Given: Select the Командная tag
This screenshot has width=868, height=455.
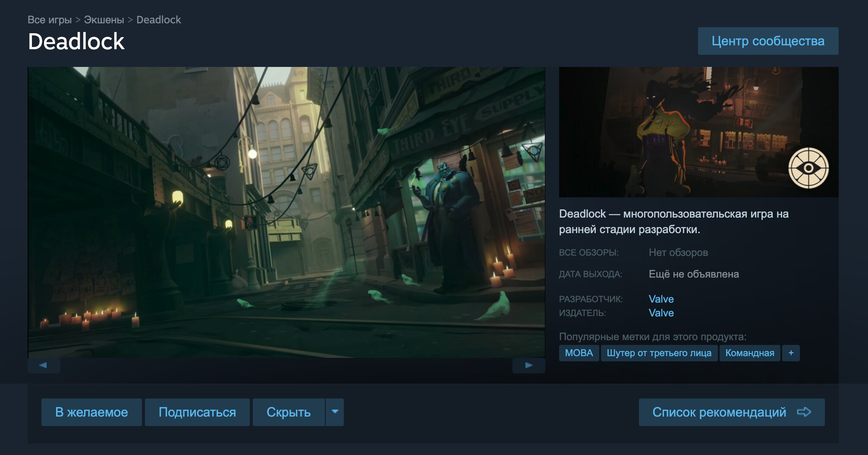Looking at the screenshot, I should click(x=749, y=353).
